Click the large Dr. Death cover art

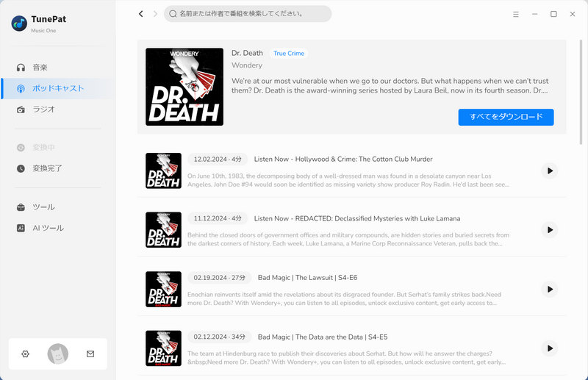tap(184, 87)
